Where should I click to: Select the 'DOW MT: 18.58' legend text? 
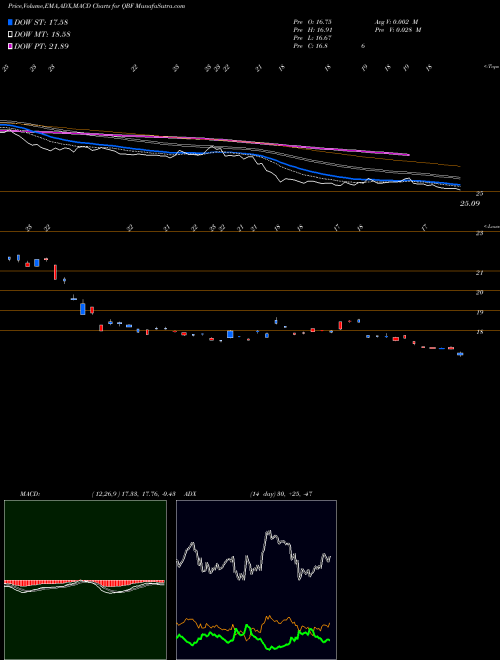point(42,34)
